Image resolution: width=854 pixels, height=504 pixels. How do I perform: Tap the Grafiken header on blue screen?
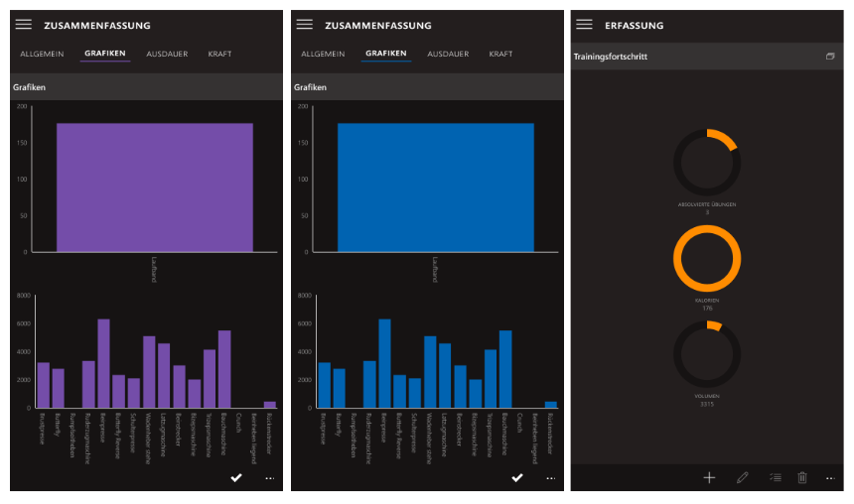(x=311, y=87)
